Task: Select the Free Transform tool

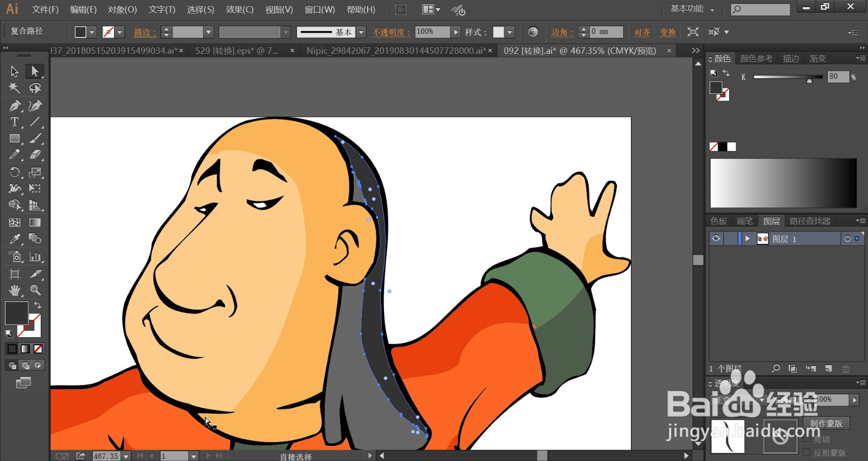Action: [x=35, y=188]
